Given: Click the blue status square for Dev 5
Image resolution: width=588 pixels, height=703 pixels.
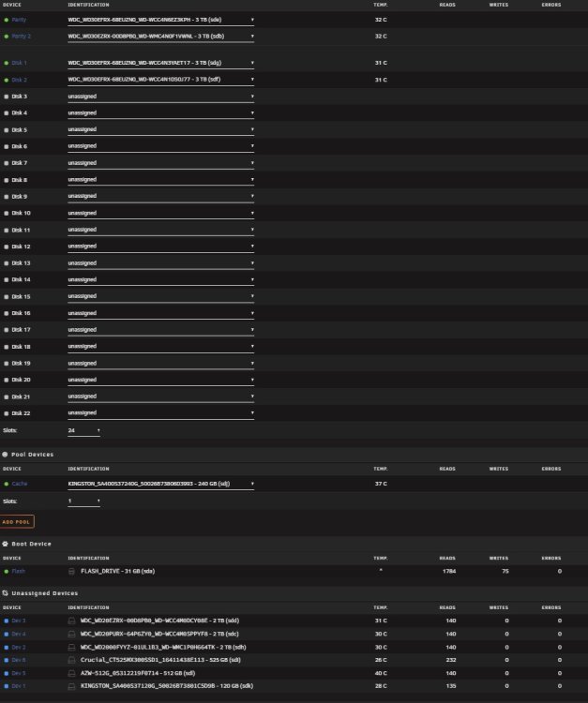Looking at the screenshot, I should (7, 673).
